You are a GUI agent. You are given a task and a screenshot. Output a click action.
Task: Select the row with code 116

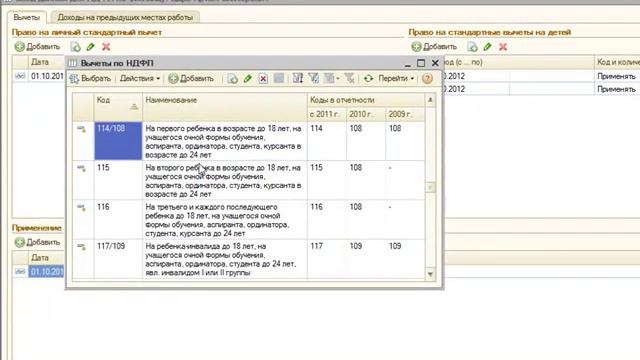[x=249, y=220]
